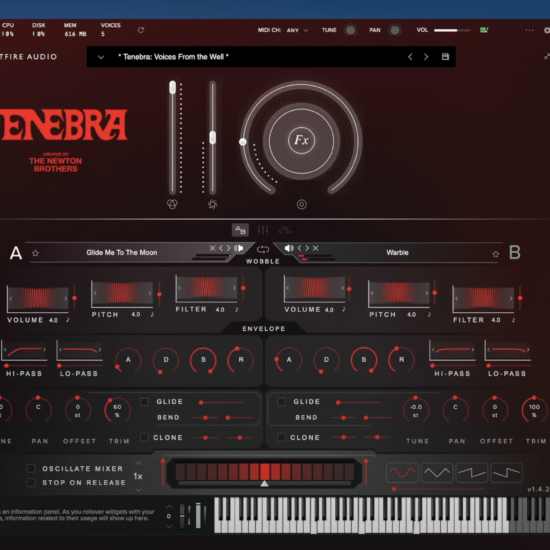The image size is (550, 550).
Task: Click the Warble sound name on layer B
Action: 397,253
